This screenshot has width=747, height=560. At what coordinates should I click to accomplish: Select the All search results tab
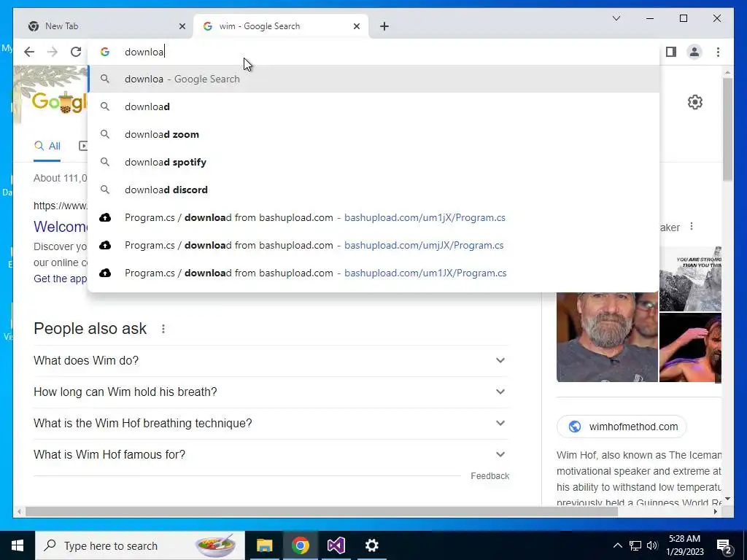[x=47, y=146]
